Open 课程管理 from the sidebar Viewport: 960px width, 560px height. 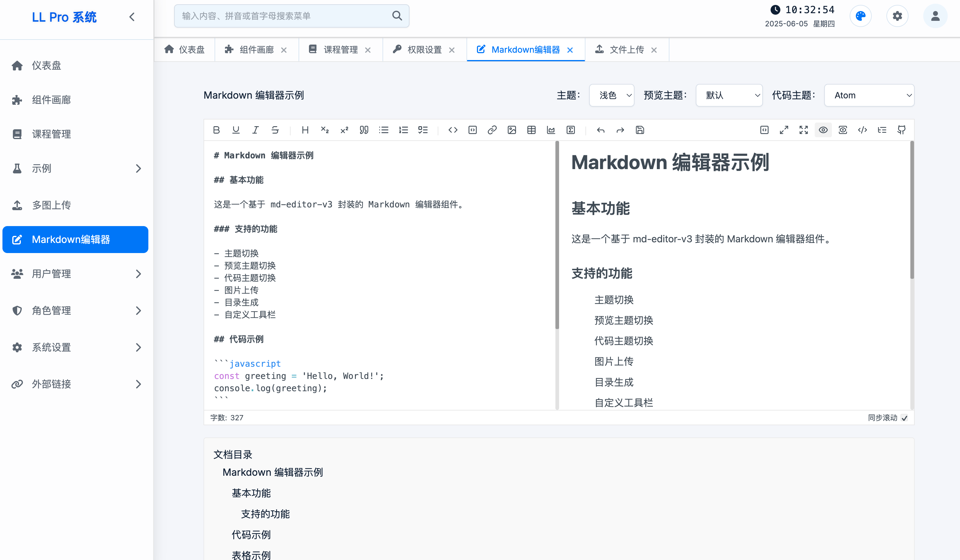75,134
